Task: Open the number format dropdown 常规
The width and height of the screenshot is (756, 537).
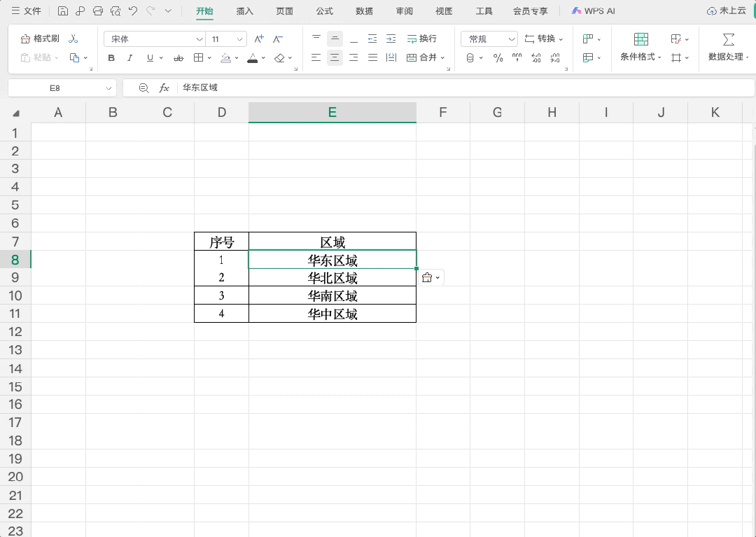Action: [489, 39]
